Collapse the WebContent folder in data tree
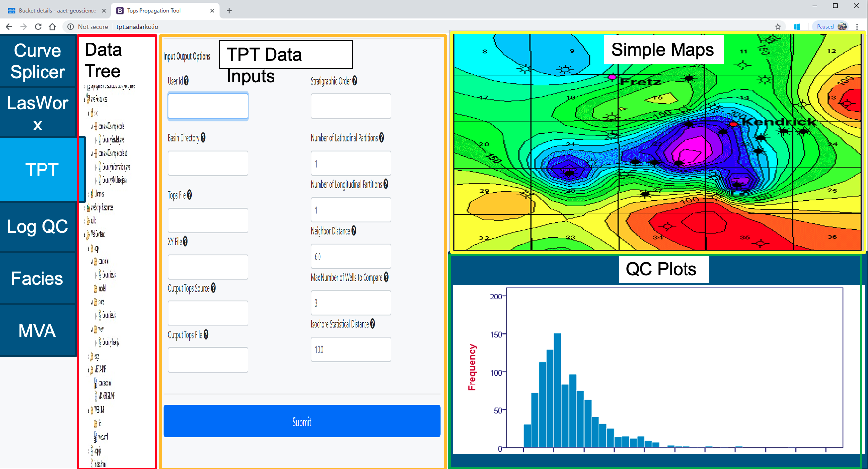 click(85, 235)
